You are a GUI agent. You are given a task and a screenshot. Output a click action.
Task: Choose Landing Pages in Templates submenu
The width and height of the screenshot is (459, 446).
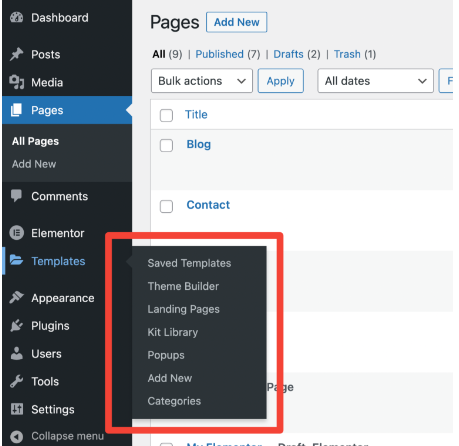(x=183, y=309)
